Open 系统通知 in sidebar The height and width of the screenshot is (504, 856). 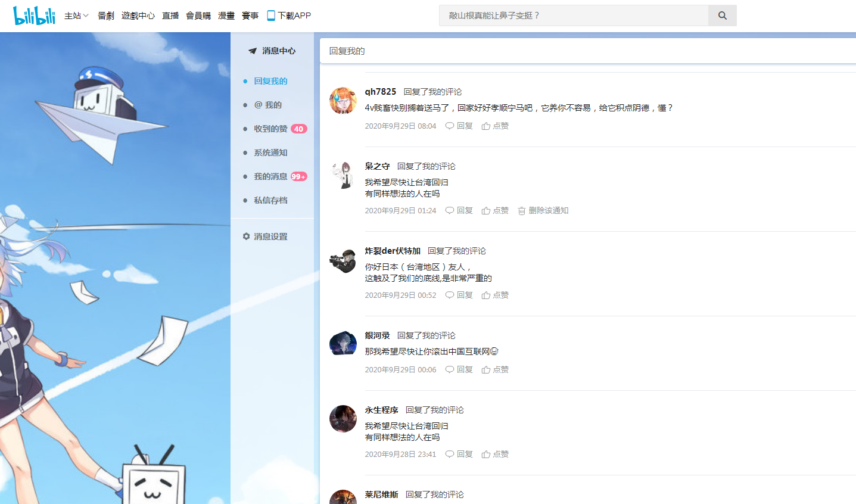[271, 153]
